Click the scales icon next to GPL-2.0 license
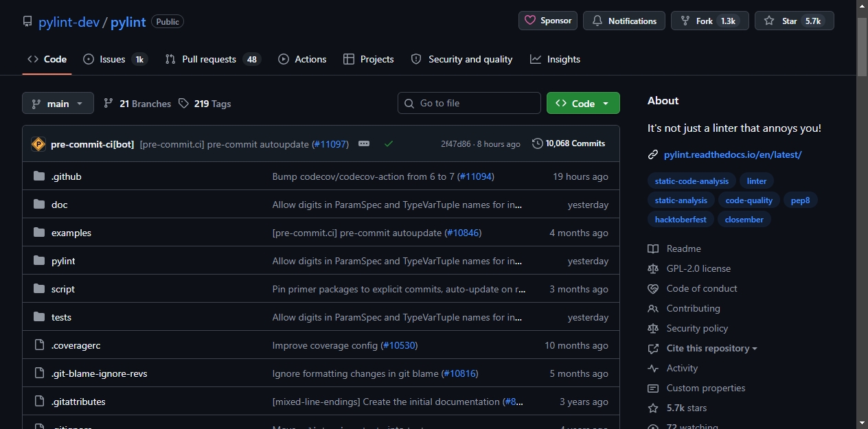This screenshot has height=429, width=868. pyautogui.click(x=653, y=269)
